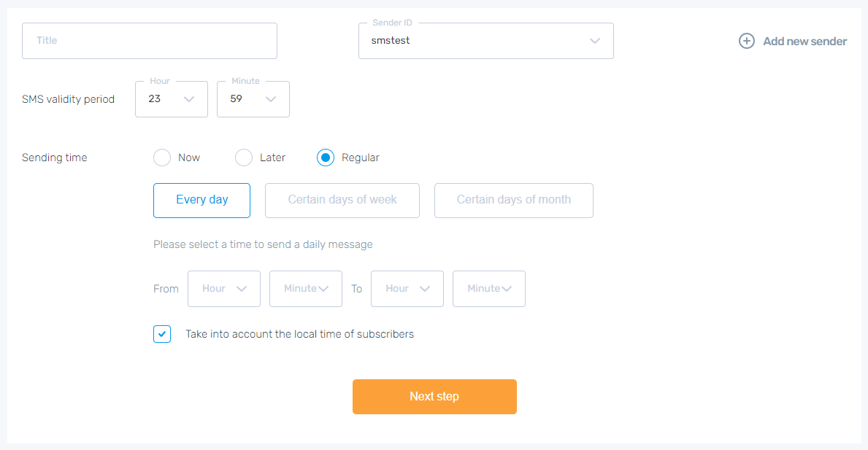Focus the Title input field
The image size is (868, 450).
(x=150, y=41)
